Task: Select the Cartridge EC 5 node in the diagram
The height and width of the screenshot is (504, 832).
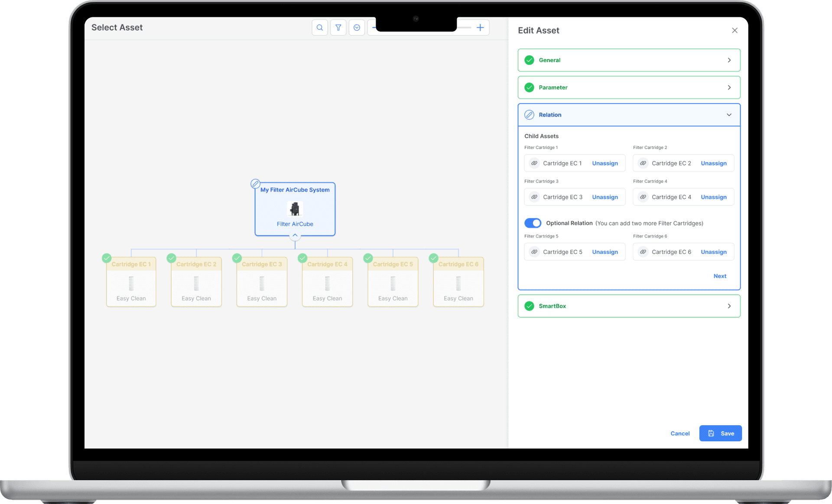Action: [x=392, y=282]
